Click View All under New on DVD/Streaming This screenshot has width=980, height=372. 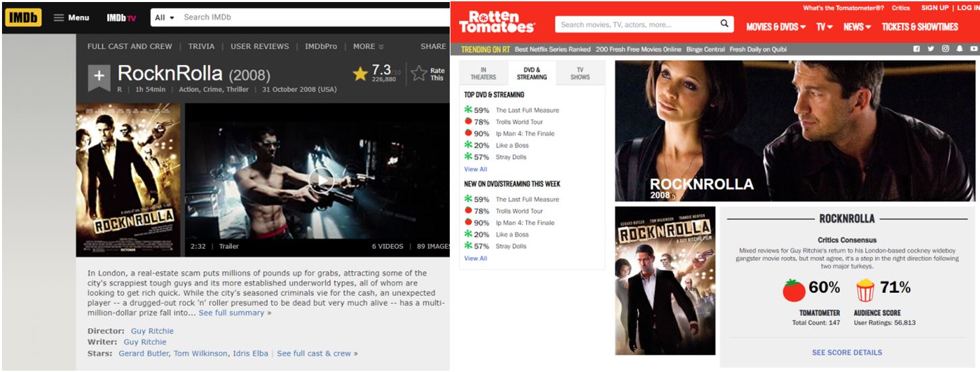(475, 258)
